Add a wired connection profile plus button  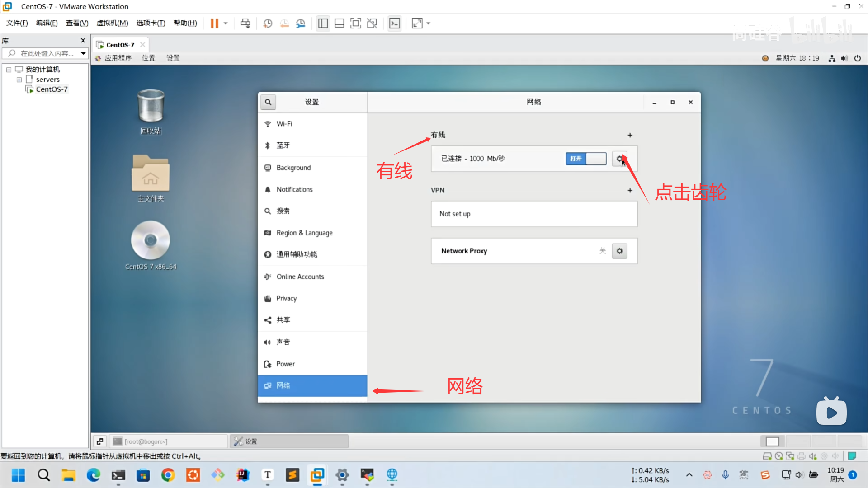click(630, 135)
